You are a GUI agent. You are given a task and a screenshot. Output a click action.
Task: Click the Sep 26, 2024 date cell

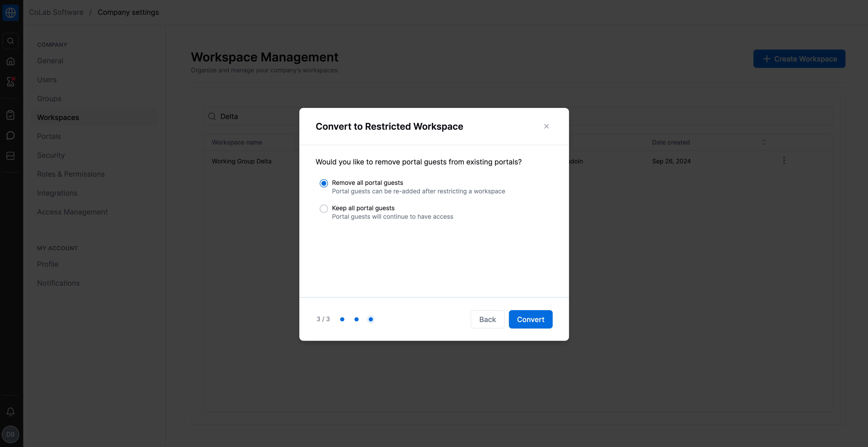(671, 161)
